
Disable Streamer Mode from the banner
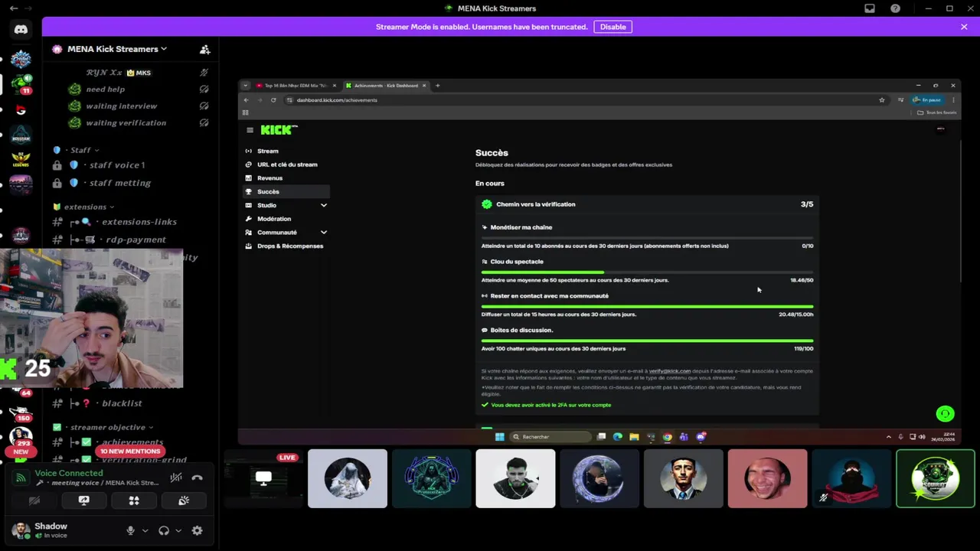(x=612, y=27)
